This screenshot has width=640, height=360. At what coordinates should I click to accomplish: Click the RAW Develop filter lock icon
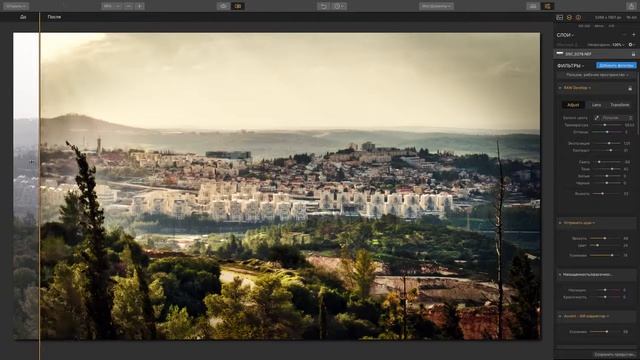coord(630,88)
